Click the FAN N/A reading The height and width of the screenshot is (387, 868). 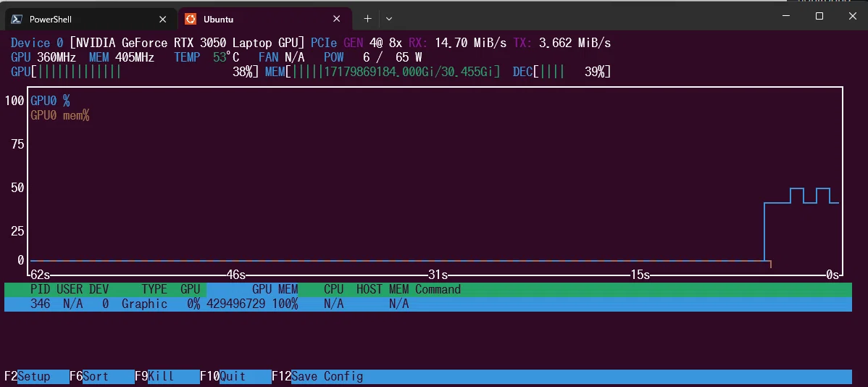tap(282, 57)
